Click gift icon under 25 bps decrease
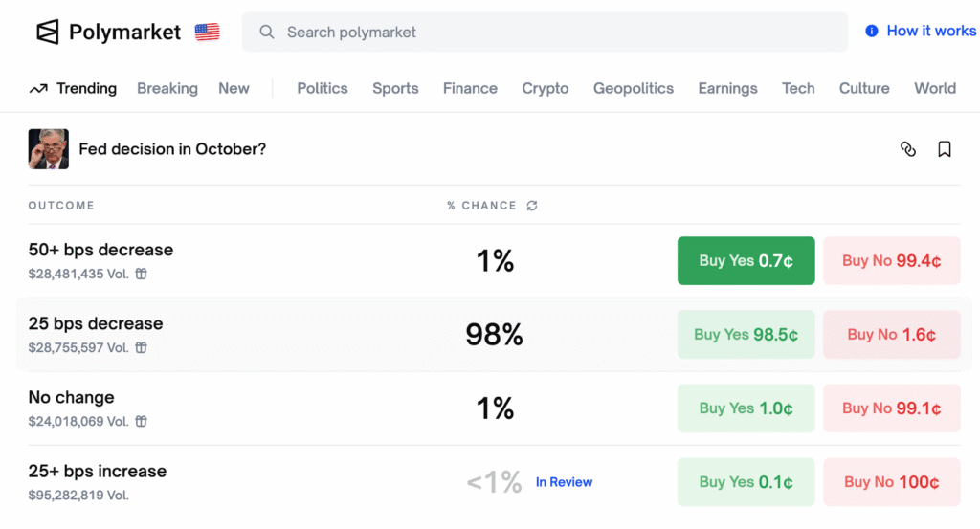This screenshot has height=529, width=980. [x=141, y=347]
